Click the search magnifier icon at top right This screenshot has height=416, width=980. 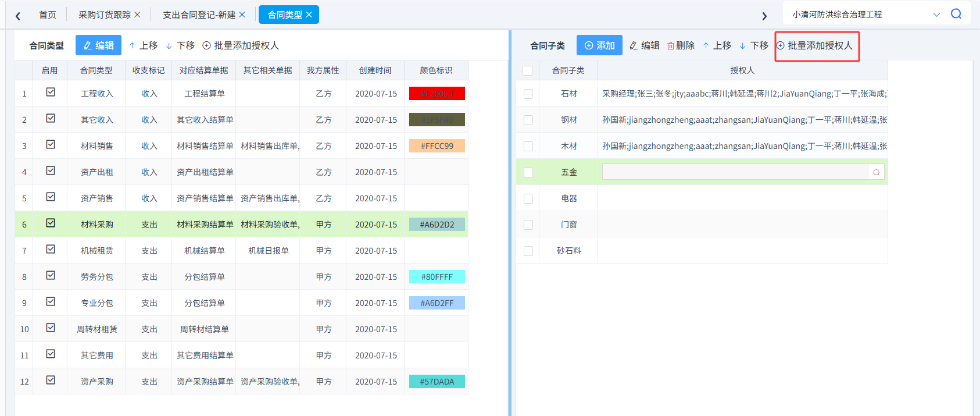(x=956, y=14)
